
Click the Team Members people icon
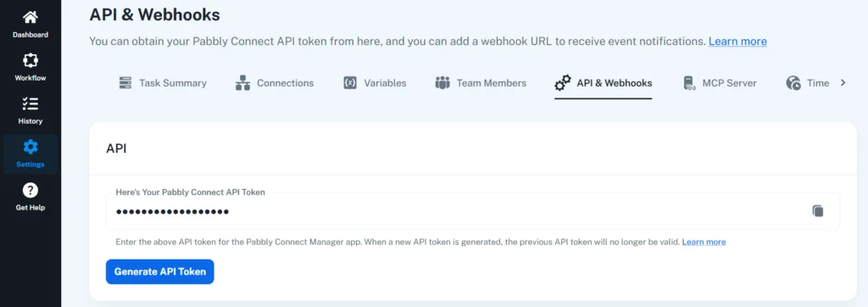point(442,83)
